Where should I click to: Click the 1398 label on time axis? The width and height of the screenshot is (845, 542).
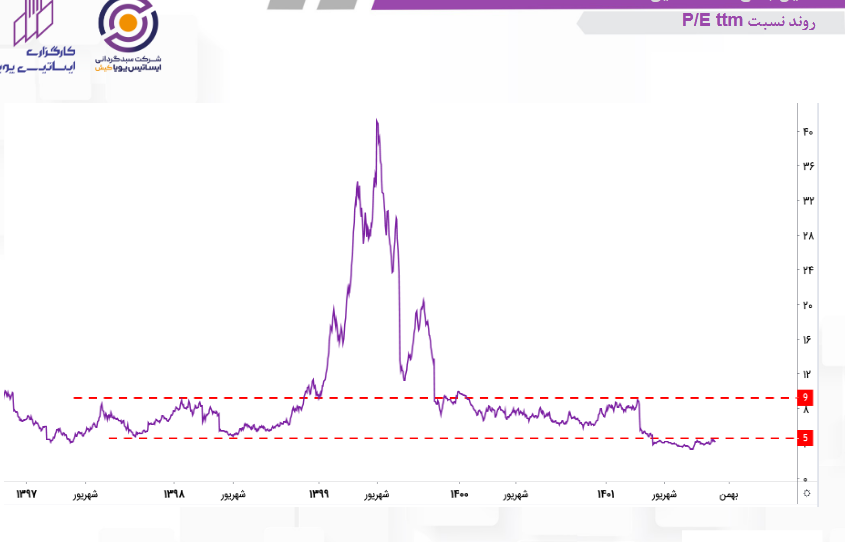(x=173, y=494)
